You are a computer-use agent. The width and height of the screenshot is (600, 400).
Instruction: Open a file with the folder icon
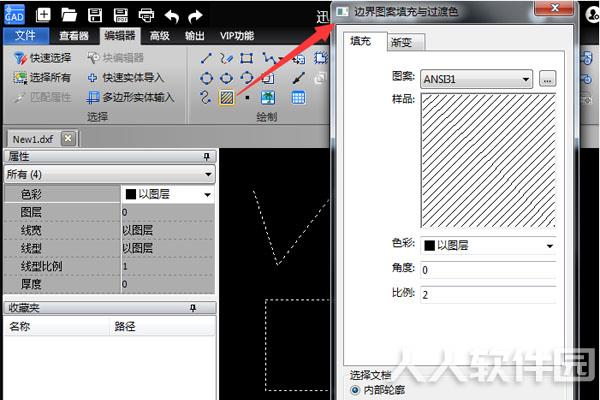(x=69, y=15)
